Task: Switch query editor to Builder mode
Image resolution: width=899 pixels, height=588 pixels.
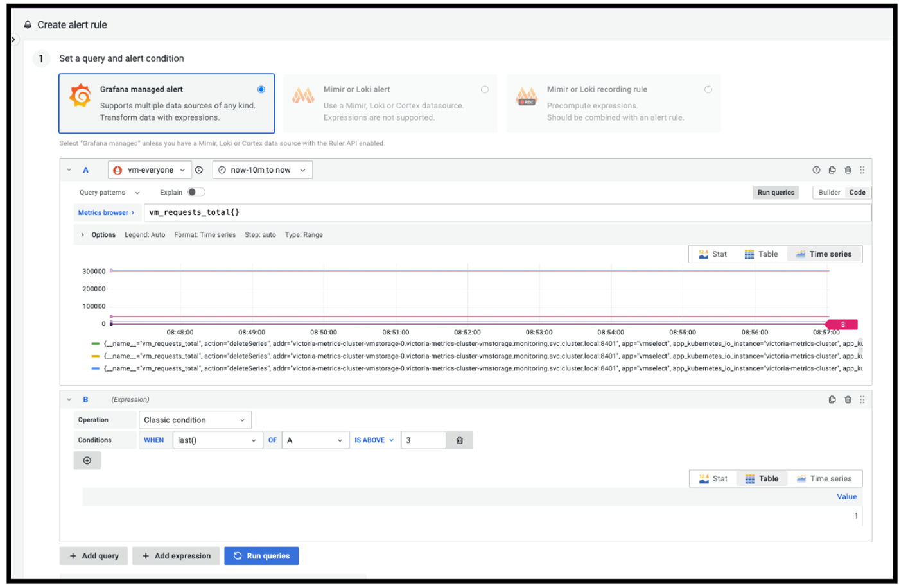Action: tap(829, 193)
